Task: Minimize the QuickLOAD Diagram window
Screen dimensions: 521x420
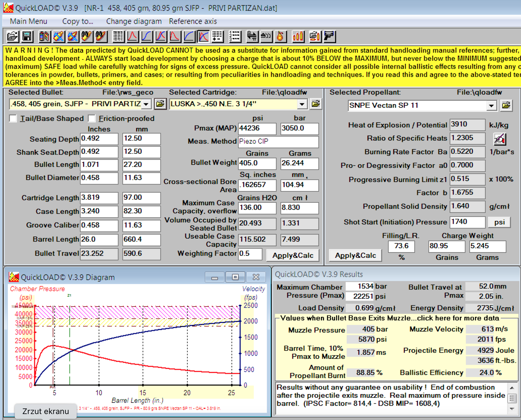Action: (x=215, y=277)
